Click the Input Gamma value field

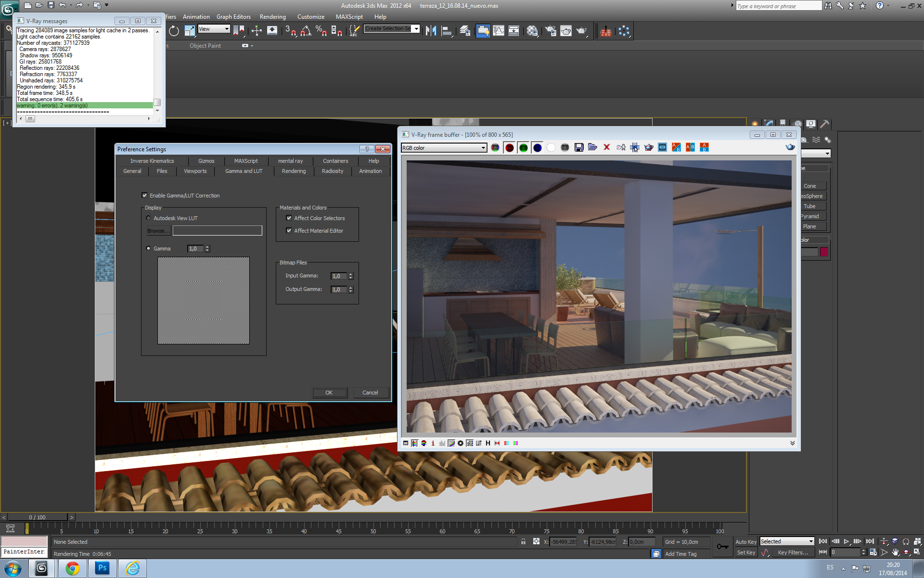(x=338, y=276)
